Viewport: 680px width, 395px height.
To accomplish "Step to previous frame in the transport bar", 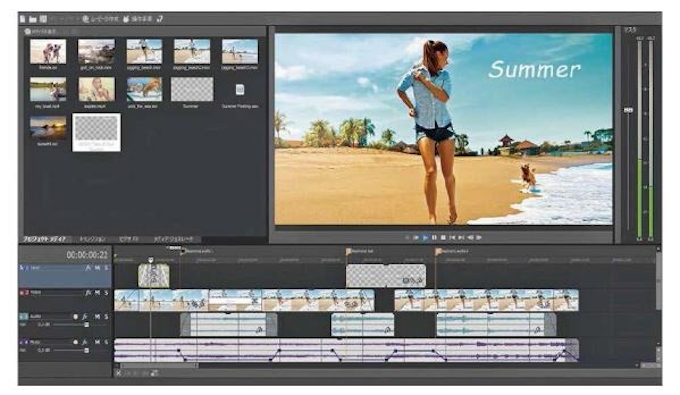I will click(470, 238).
